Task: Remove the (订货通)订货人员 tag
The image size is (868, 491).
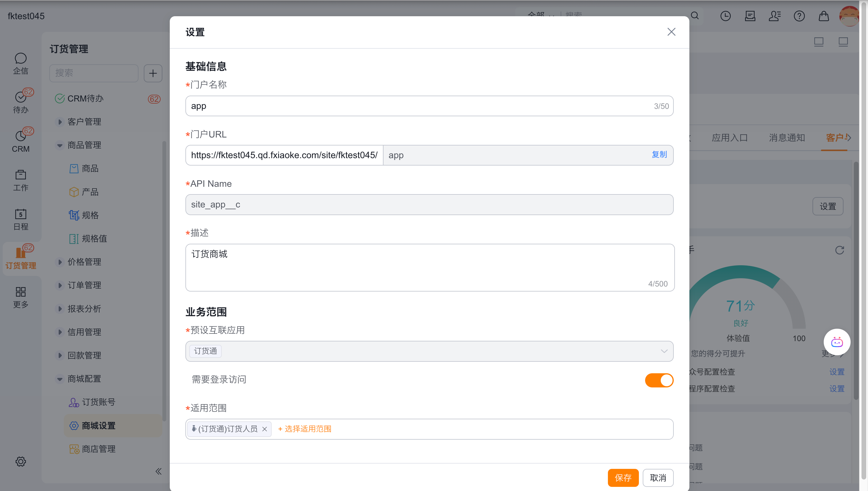Action: 265,429
